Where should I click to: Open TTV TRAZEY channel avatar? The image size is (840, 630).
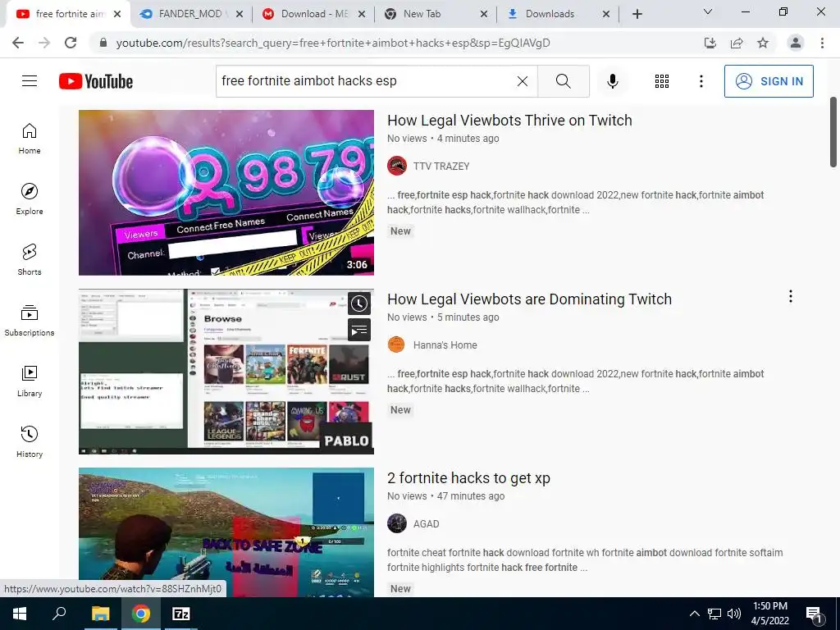[x=397, y=166]
